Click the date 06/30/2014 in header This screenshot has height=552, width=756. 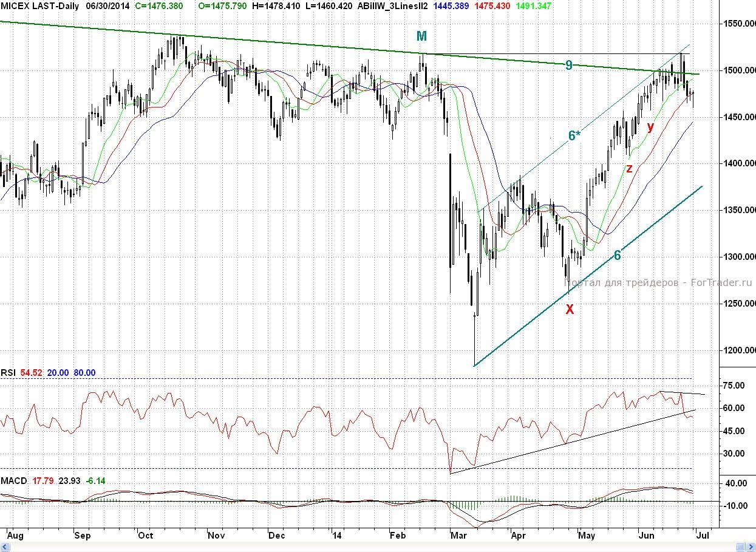coord(109,5)
